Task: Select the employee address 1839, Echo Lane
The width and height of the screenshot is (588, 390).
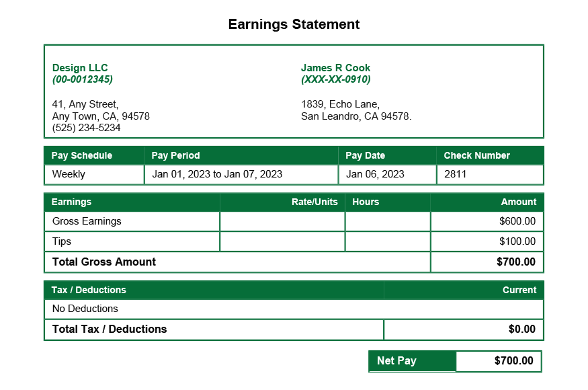Action: click(339, 104)
